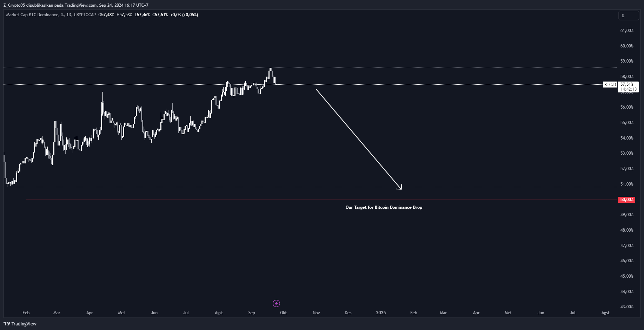This screenshot has height=330, width=644.
Task: Click the CRYPTOCAP exchange label
Action: click(85, 15)
